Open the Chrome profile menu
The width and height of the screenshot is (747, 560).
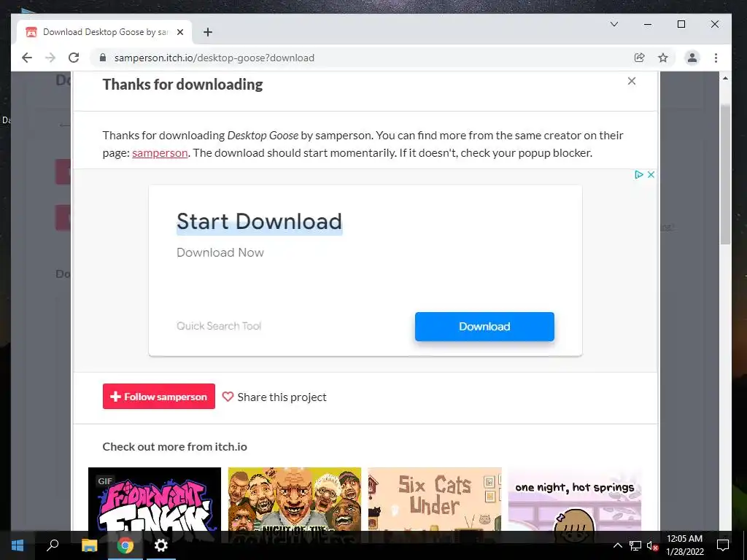tap(692, 58)
